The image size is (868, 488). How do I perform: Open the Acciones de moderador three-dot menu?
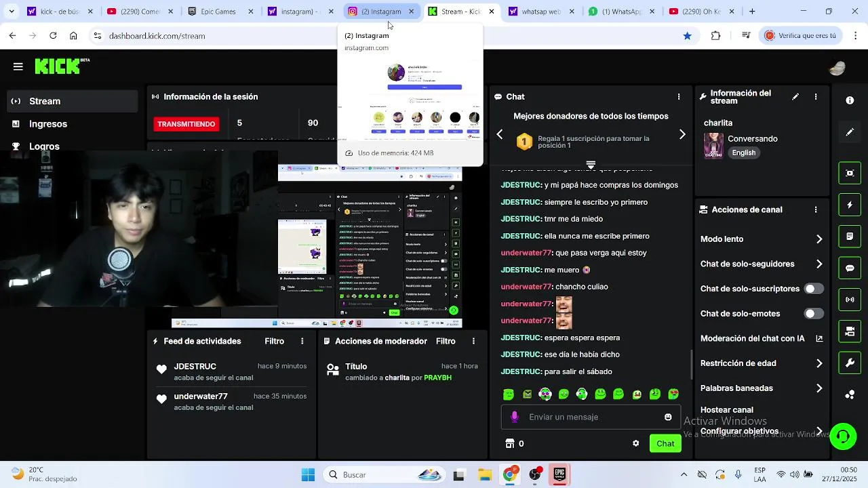(x=473, y=342)
